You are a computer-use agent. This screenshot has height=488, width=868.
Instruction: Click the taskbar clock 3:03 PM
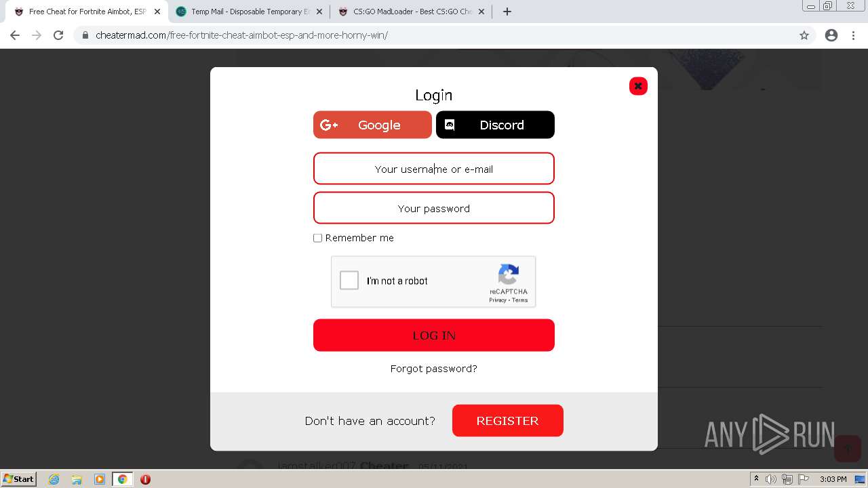(833, 479)
